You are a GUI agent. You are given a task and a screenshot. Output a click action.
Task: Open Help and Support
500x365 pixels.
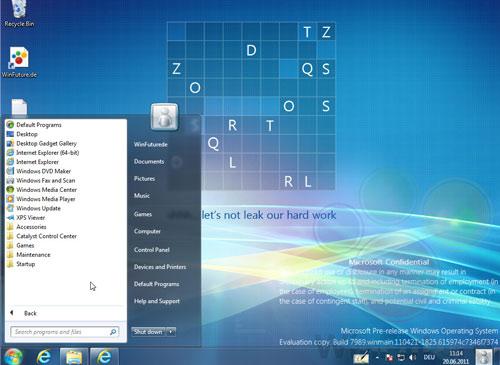157,301
